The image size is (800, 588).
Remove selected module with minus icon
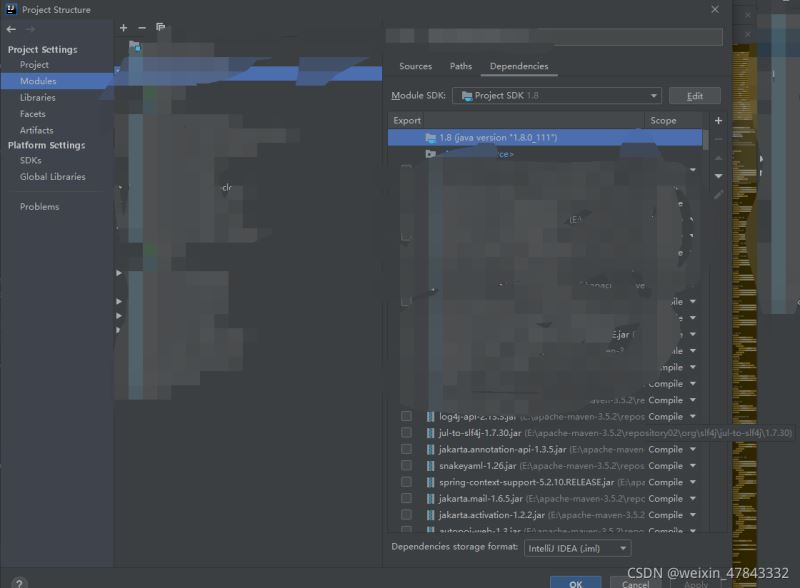142,28
